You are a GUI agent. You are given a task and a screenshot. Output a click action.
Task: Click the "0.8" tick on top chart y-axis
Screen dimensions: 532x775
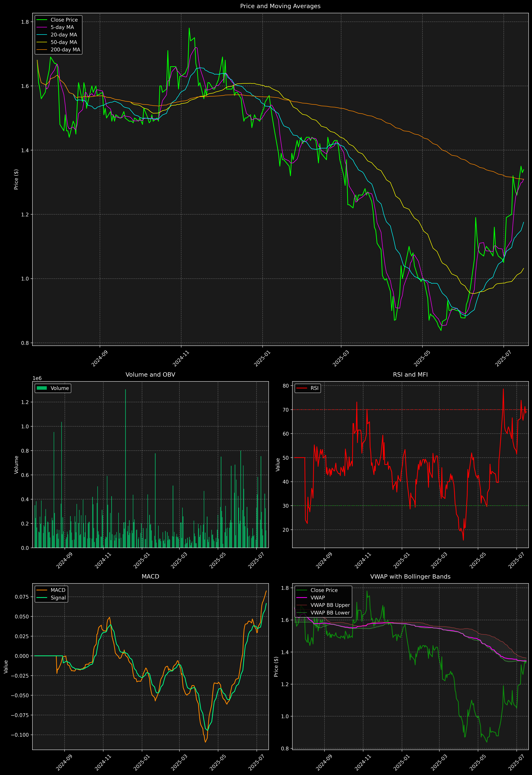[25, 343]
